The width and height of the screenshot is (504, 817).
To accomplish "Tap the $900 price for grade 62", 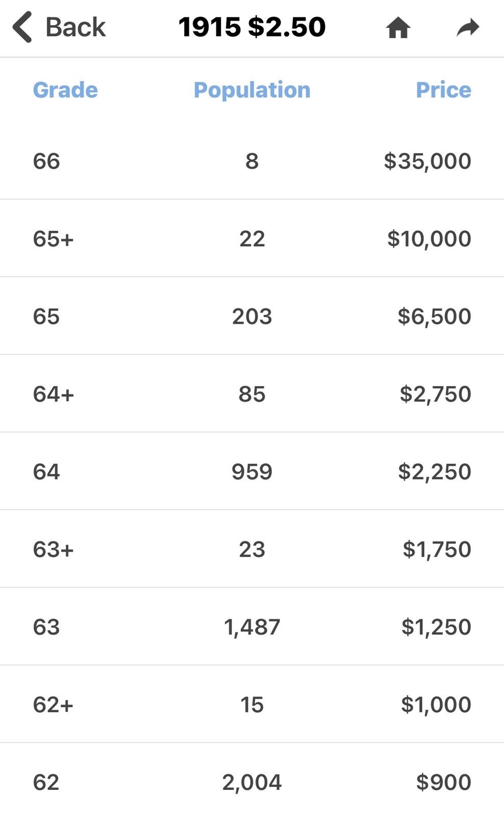I will (x=443, y=782).
